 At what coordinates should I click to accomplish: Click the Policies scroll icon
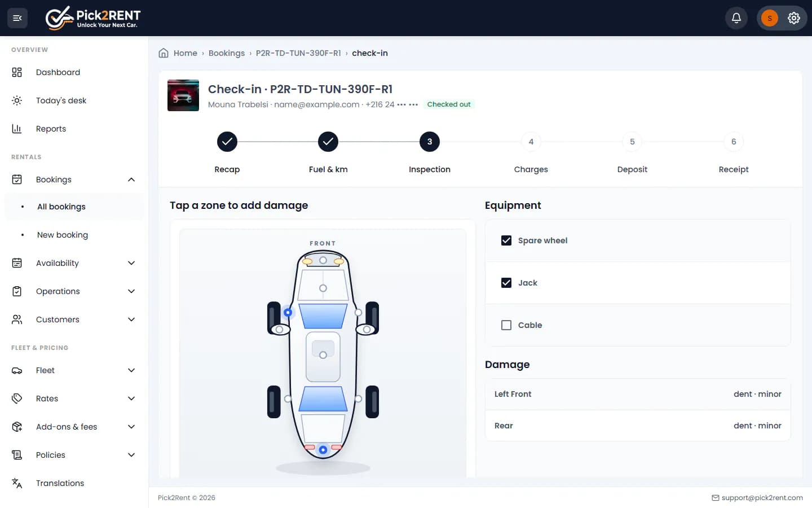click(17, 455)
